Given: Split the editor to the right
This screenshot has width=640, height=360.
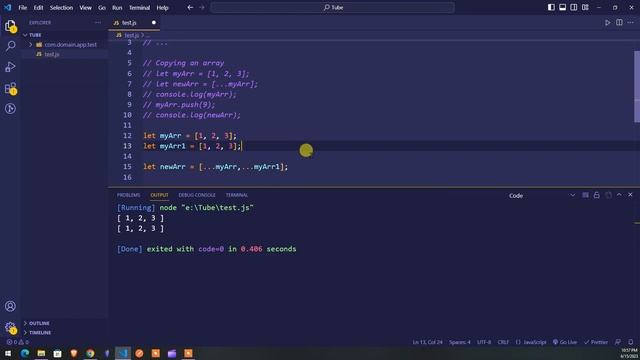Looking at the screenshot, I should coord(619,23).
